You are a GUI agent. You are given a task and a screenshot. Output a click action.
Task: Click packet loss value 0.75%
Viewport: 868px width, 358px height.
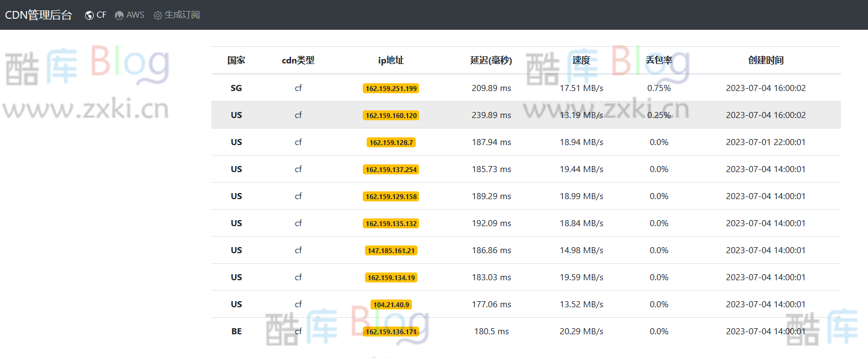(659, 88)
